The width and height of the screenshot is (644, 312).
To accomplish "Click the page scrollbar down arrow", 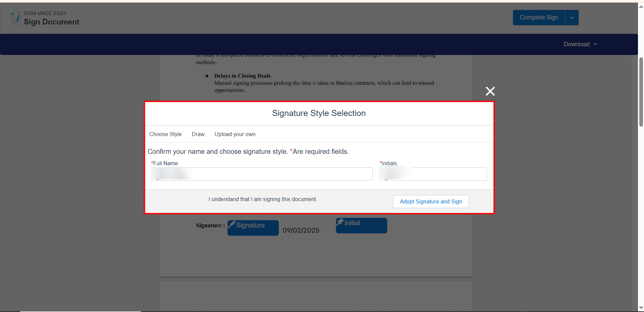I will click(x=641, y=308).
